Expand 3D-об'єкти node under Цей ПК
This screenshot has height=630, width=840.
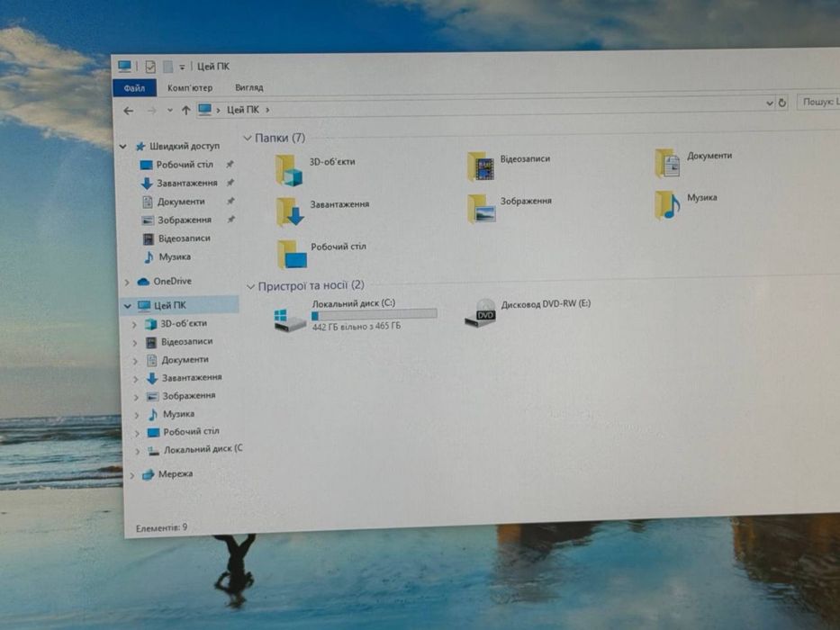point(134,325)
